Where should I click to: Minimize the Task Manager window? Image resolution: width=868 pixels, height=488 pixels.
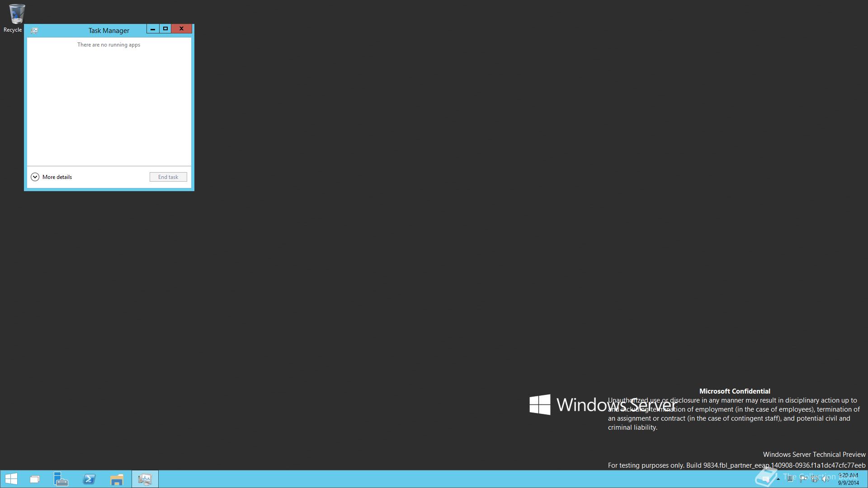153,29
